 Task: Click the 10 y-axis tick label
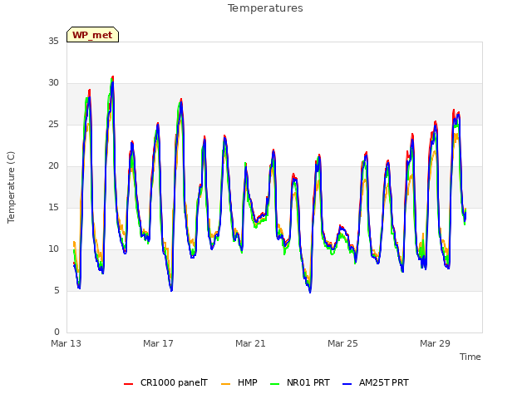53,249
